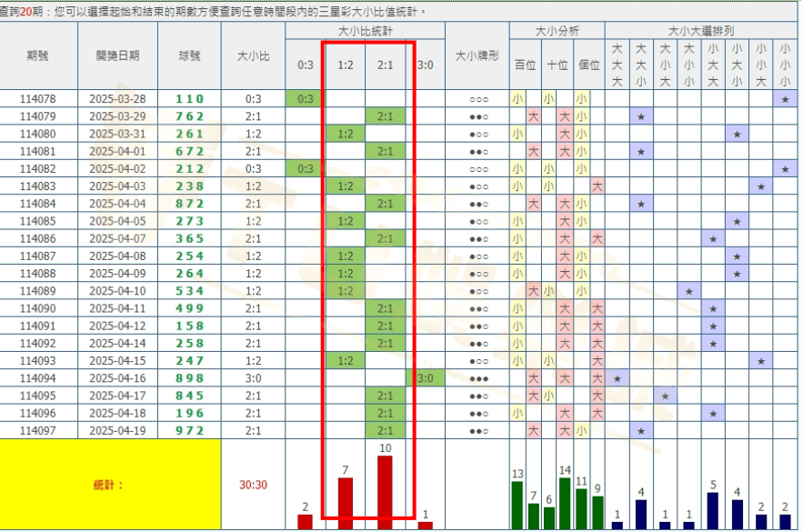Click the 期號 column header
This screenshot has width=803, height=532.
[38, 55]
